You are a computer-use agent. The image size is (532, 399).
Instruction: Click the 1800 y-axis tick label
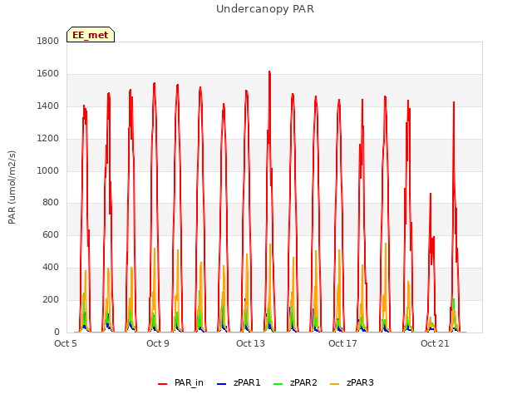(x=48, y=41)
